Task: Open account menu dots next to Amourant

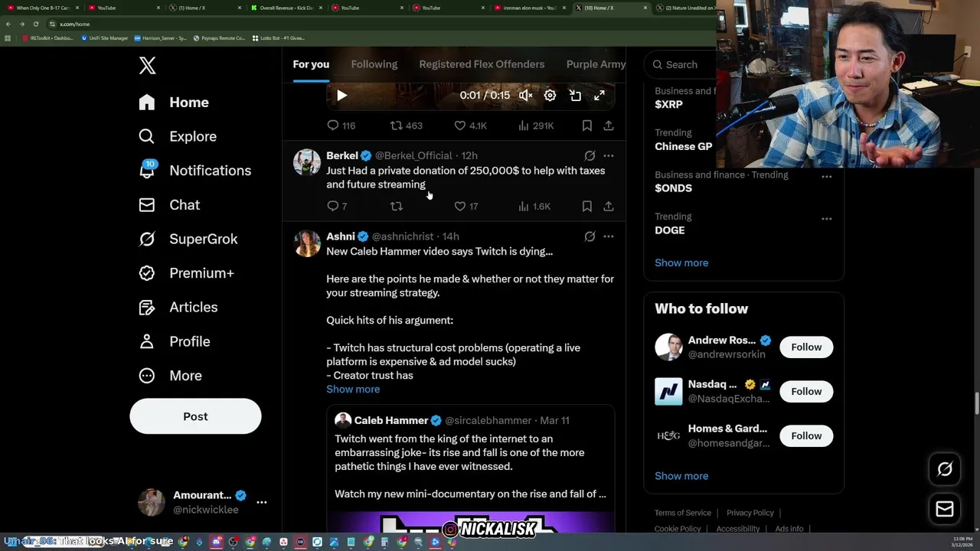Action: [262, 502]
